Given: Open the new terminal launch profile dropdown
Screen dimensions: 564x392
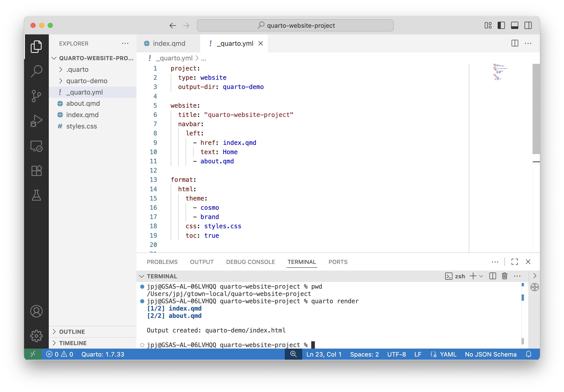Looking at the screenshot, I should (481, 276).
